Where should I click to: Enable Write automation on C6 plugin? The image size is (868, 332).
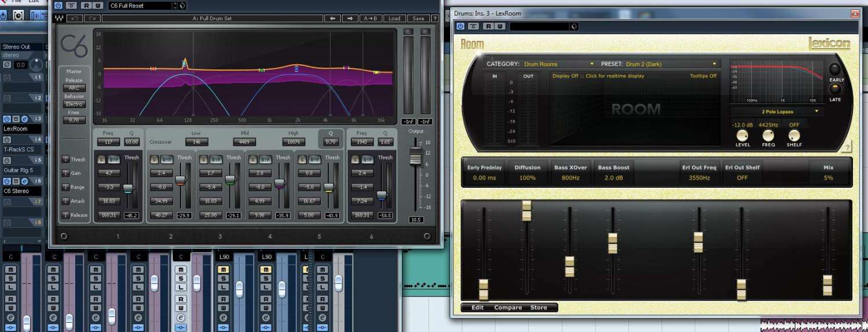point(97,6)
